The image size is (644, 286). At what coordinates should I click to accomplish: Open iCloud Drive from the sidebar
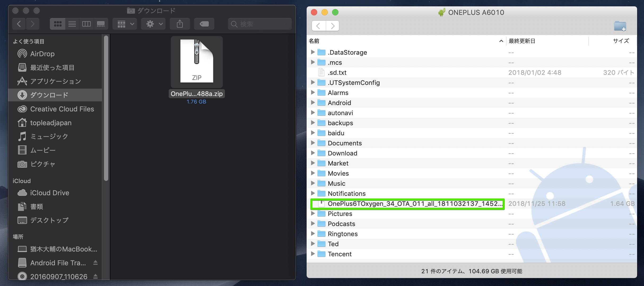point(50,193)
